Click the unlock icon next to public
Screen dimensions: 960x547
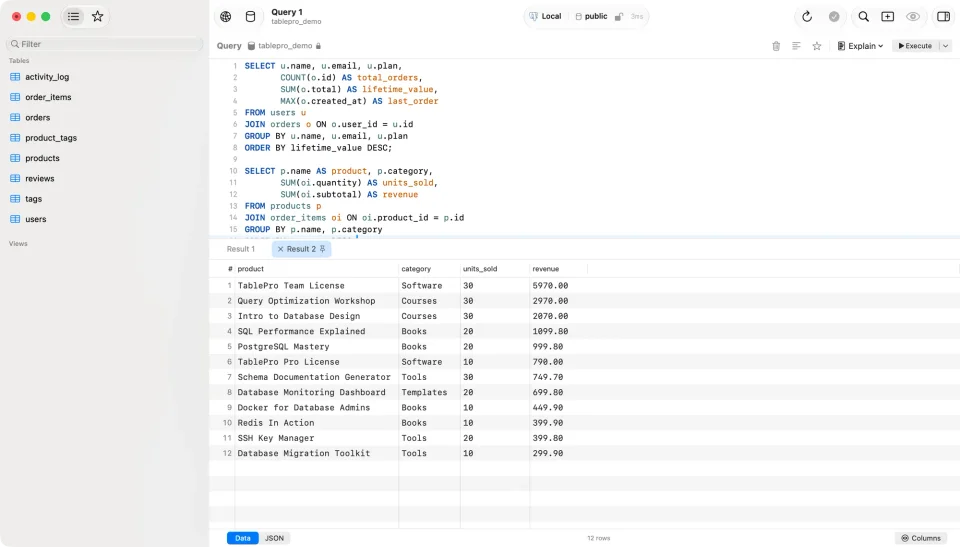click(x=618, y=17)
